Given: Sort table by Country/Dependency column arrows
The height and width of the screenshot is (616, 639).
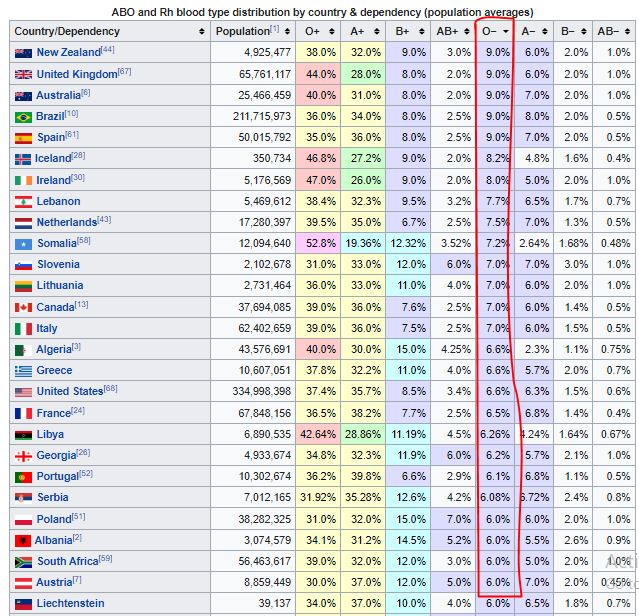Looking at the screenshot, I should pyautogui.click(x=202, y=31).
